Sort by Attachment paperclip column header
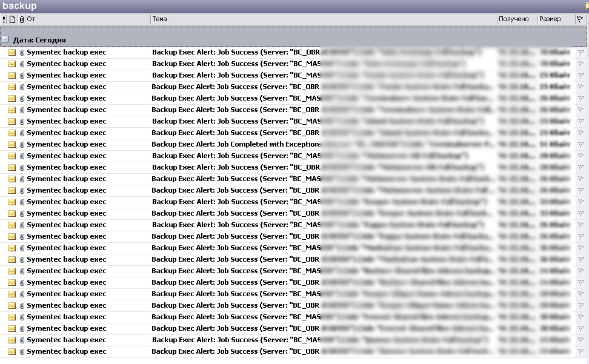 pos(22,19)
